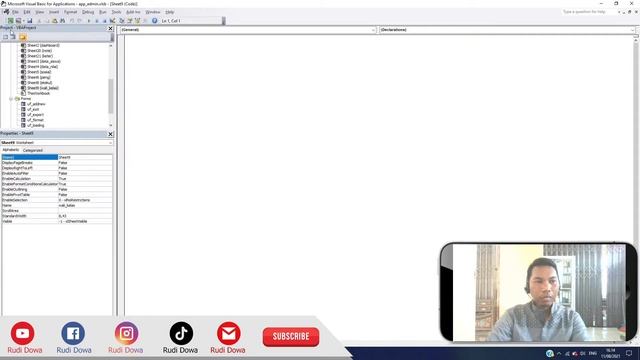Click the Run Sub play icon
Viewport: 640px width, 360px height.
[89, 20]
